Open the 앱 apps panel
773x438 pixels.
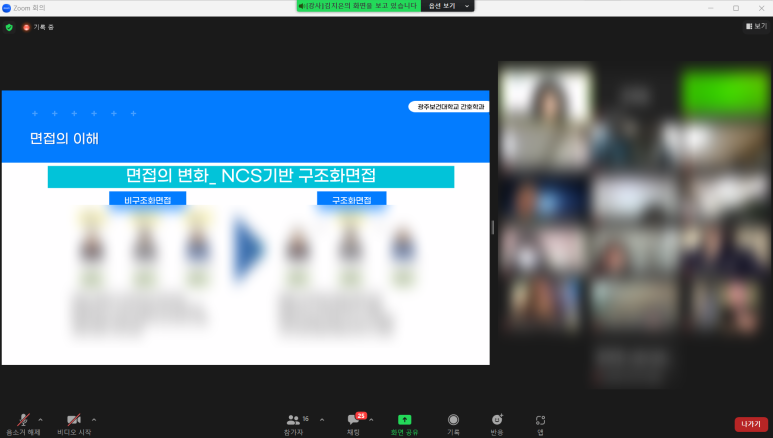pyautogui.click(x=540, y=422)
